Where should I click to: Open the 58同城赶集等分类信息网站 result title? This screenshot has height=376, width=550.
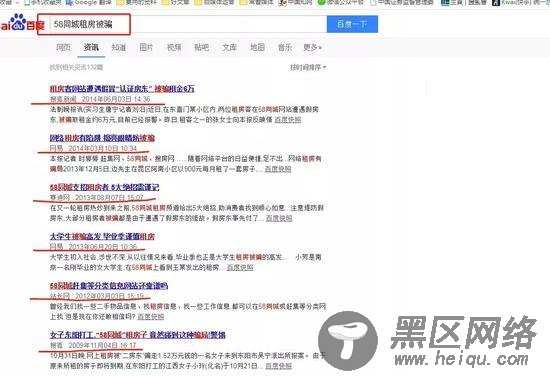point(109,286)
